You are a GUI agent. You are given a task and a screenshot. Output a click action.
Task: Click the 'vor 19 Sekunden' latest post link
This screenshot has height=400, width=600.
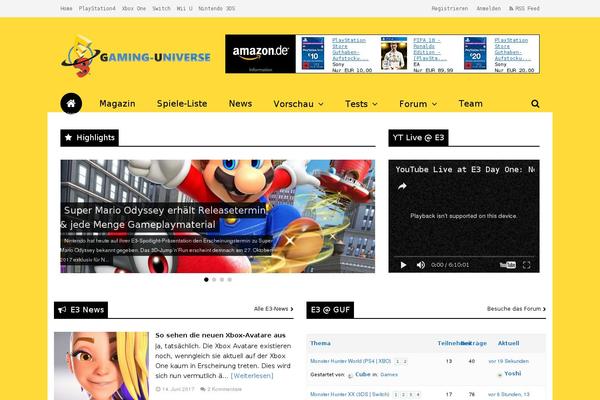509,361
